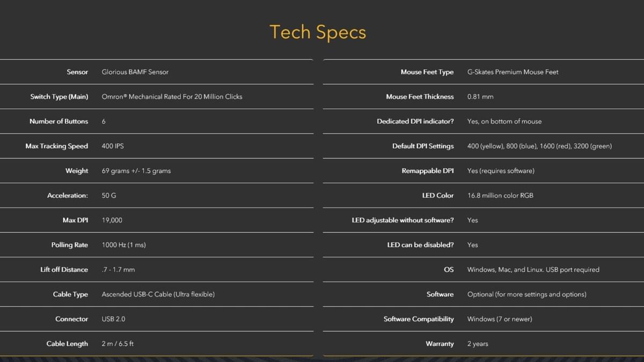Select the Remappable DPI label
This screenshot has height=362, width=644.
point(428,171)
